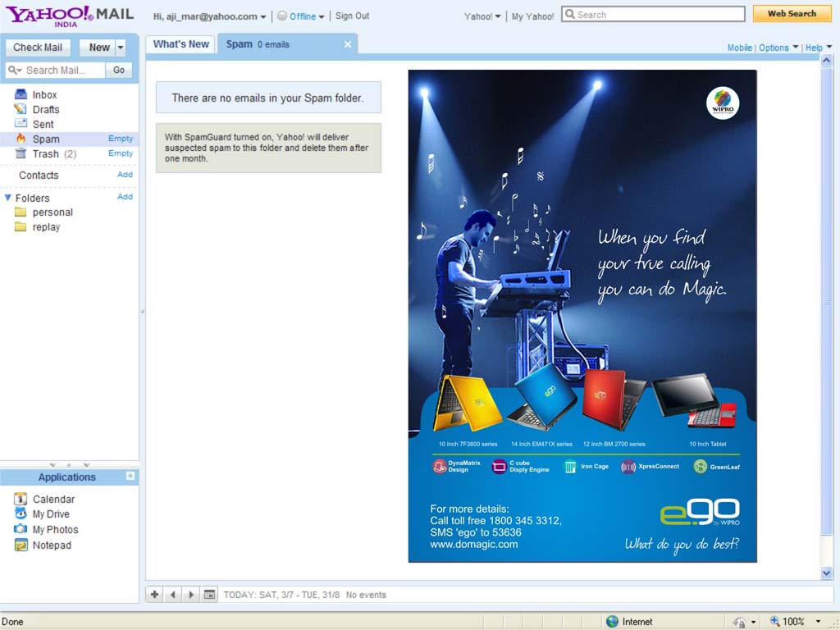
Task: Click the Sent folder envelope icon
Action: tap(21, 124)
